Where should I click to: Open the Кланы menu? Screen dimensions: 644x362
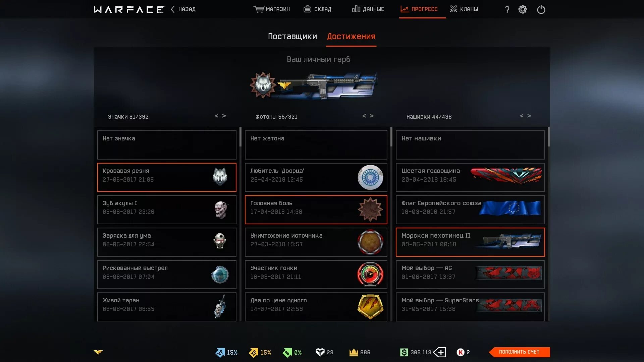tap(464, 9)
